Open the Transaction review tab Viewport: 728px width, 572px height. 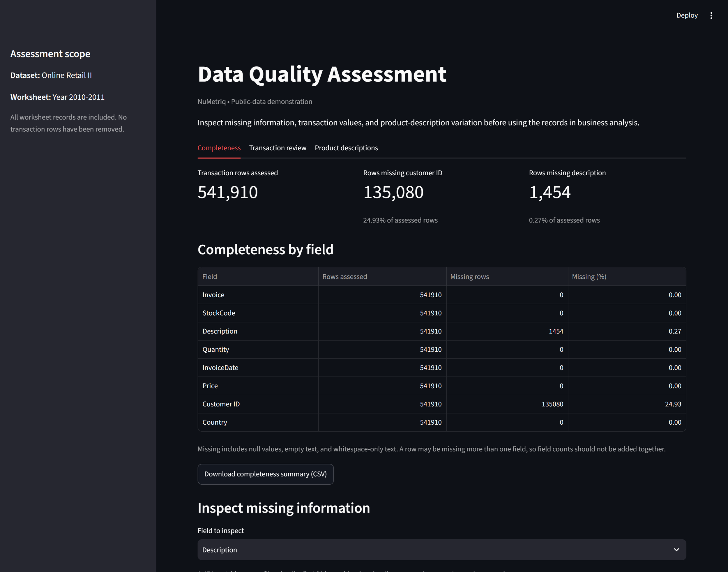[278, 148]
